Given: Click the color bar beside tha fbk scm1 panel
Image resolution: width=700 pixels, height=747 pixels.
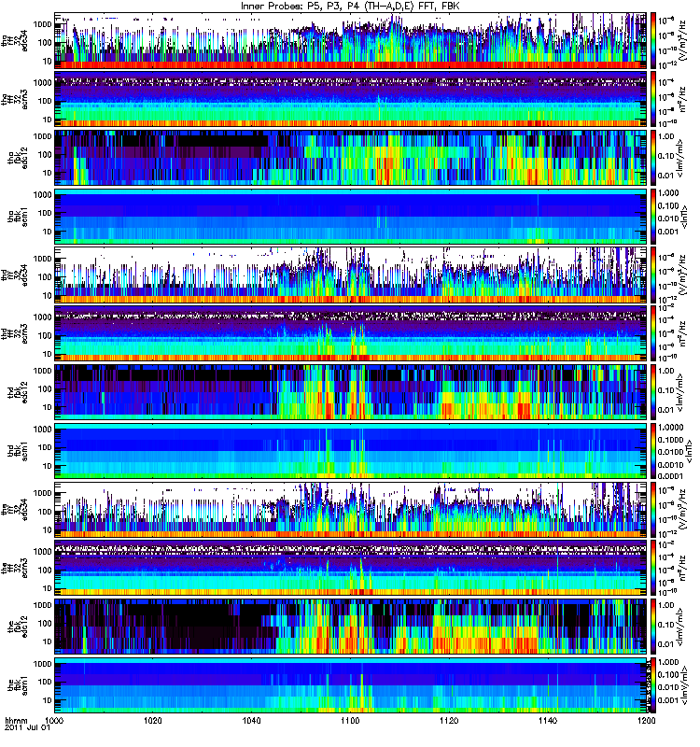Looking at the screenshot, I should pos(652,216).
